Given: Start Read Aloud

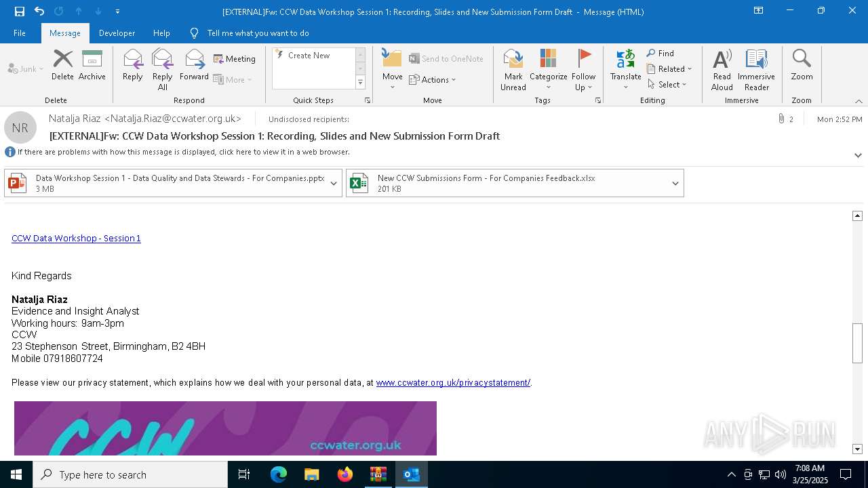Looking at the screenshot, I should (722, 70).
